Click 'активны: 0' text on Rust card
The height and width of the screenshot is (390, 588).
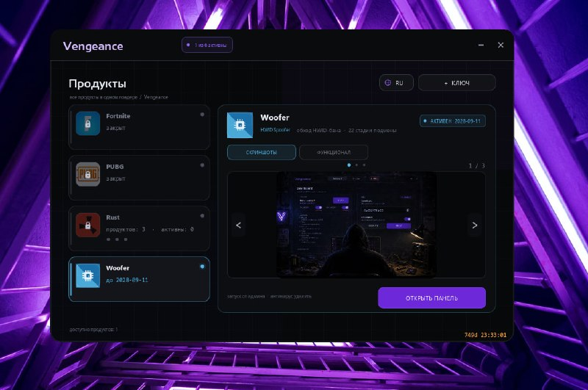177,229
